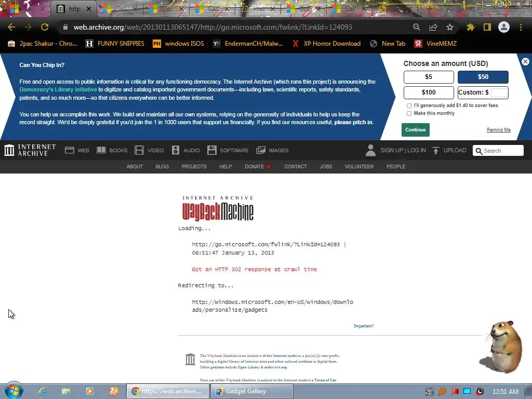Open the VOLUNTEER menu item
Image resolution: width=532 pixels, height=399 pixels.
click(360, 167)
